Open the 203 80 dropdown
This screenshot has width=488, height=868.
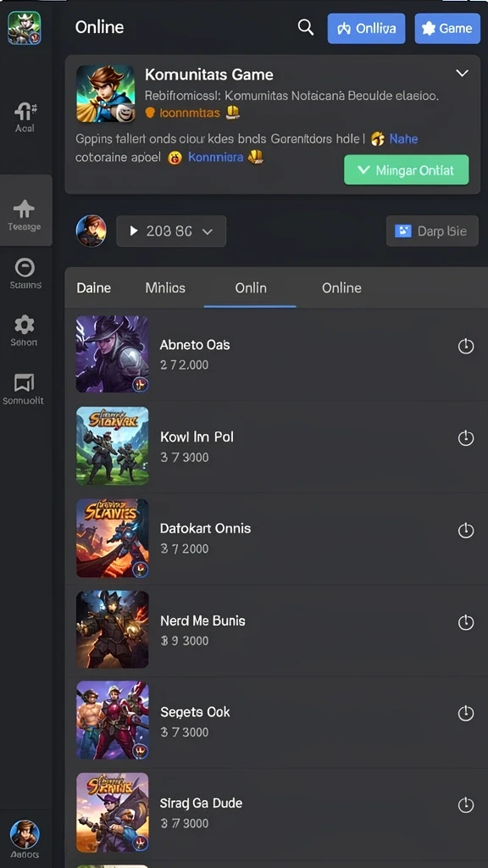click(x=171, y=231)
